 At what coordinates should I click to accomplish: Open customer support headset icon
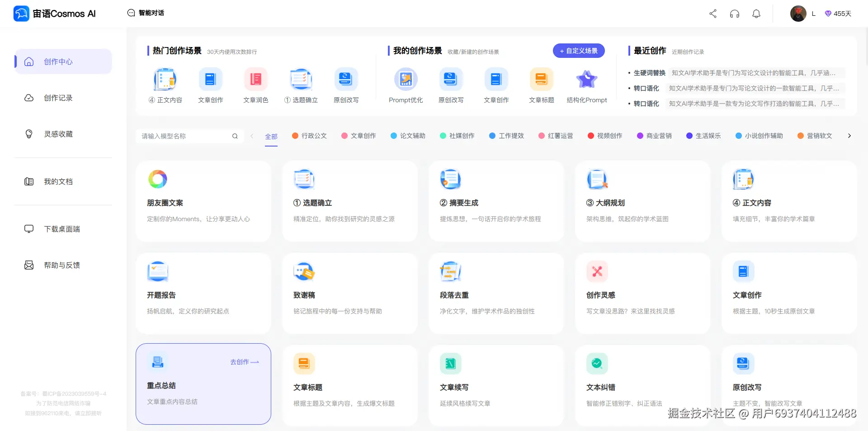(x=735, y=14)
